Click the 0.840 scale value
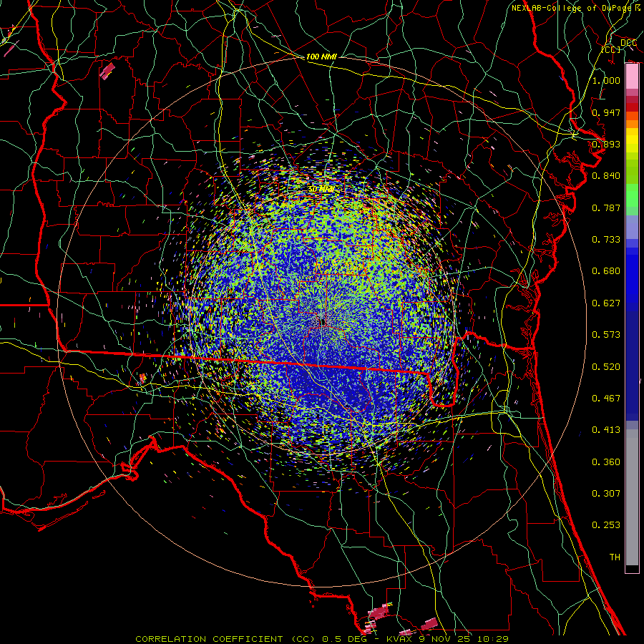 pos(606,176)
